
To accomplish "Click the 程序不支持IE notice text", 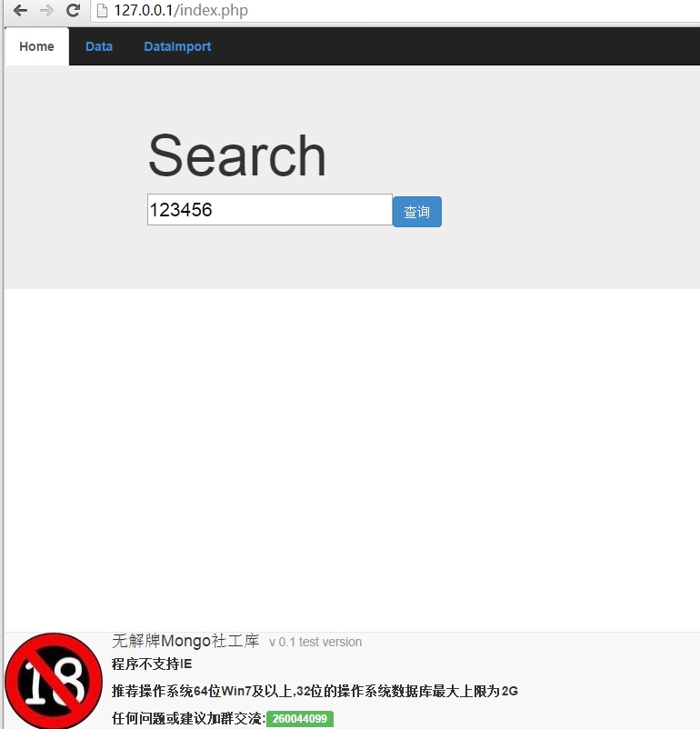I will 152,664.
